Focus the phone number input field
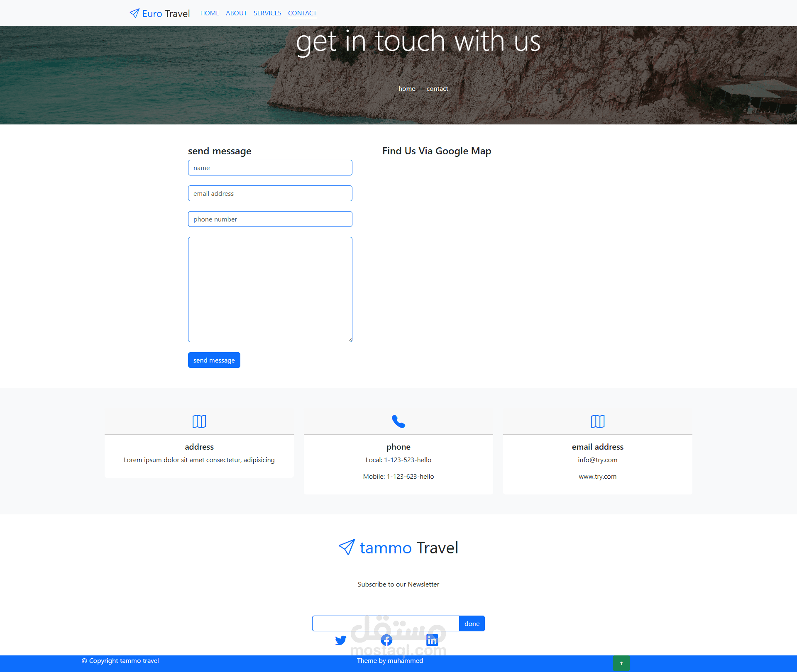Screen dimensions: 797x672 [x=270, y=219]
